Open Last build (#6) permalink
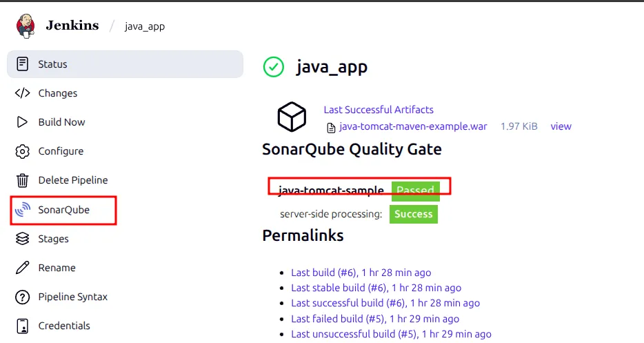 pyautogui.click(x=361, y=273)
